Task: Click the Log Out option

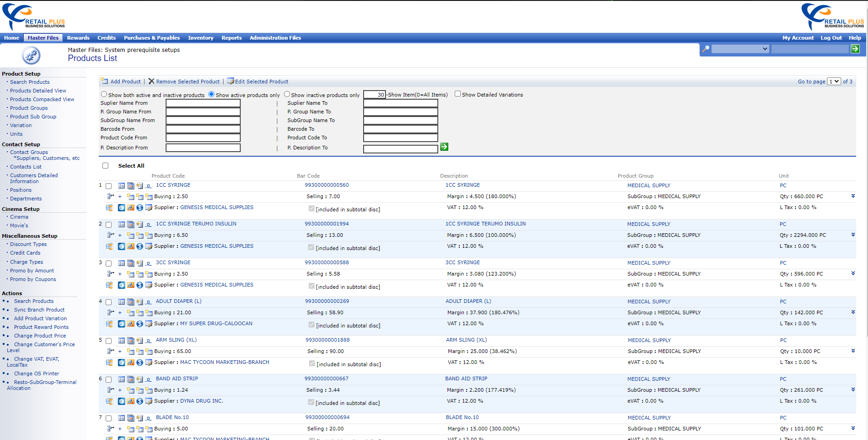Action: point(831,38)
